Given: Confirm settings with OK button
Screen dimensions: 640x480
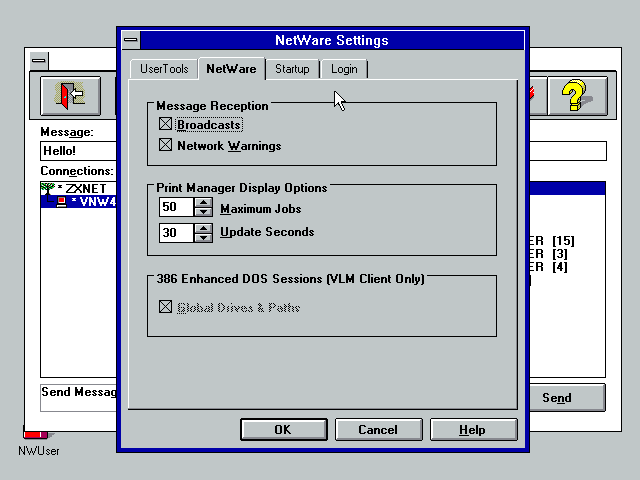Looking at the screenshot, I should coord(284,429).
